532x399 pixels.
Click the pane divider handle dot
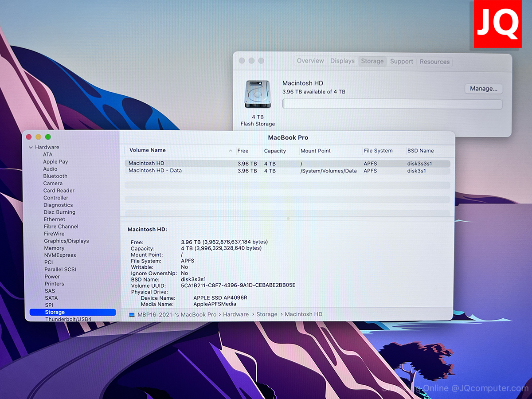(288, 219)
